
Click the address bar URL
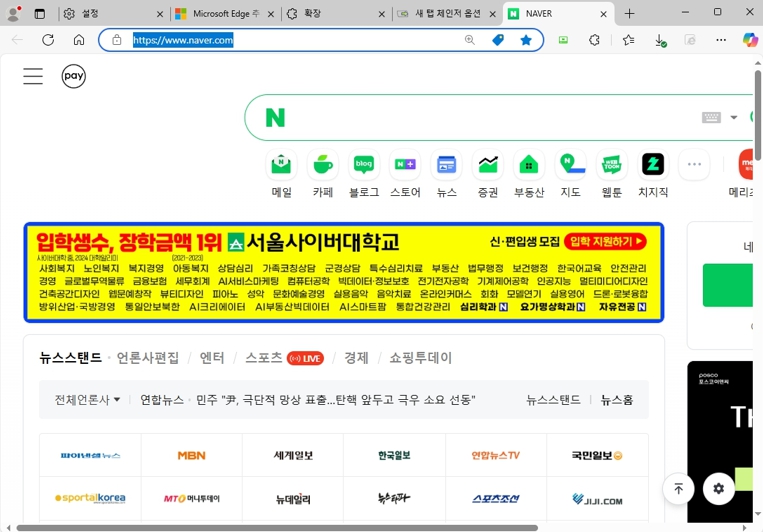pyautogui.click(x=183, y=40)
